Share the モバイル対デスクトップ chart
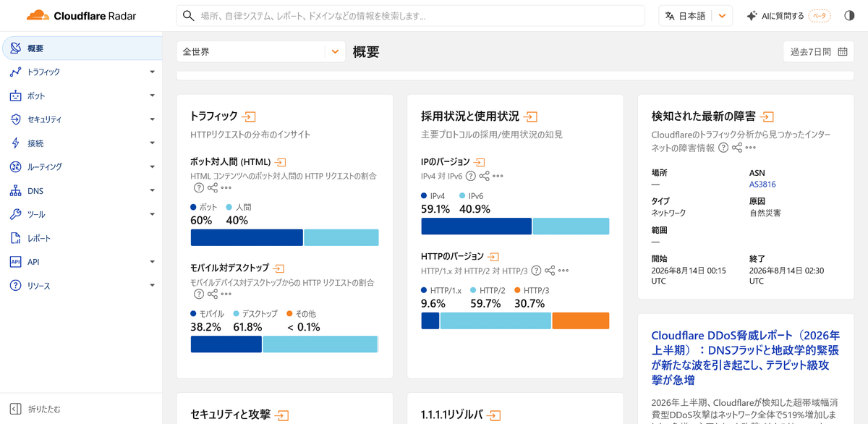 [213, 294]
